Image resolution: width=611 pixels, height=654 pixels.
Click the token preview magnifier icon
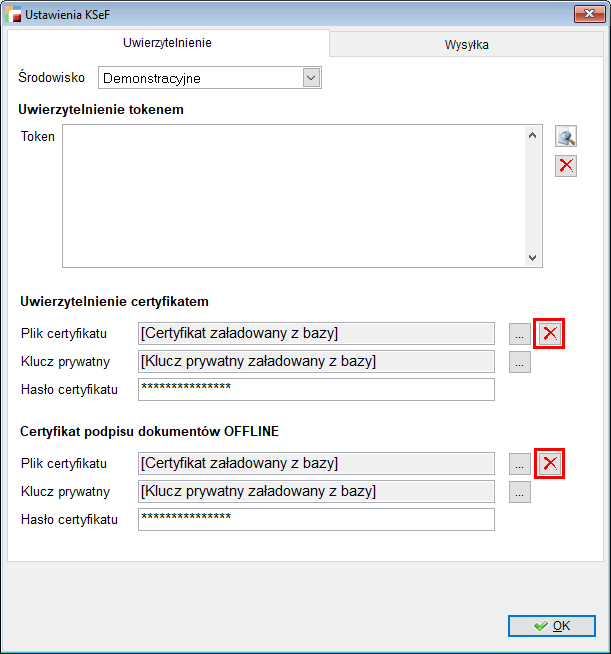pyautogui.click(x=567, y=138)
